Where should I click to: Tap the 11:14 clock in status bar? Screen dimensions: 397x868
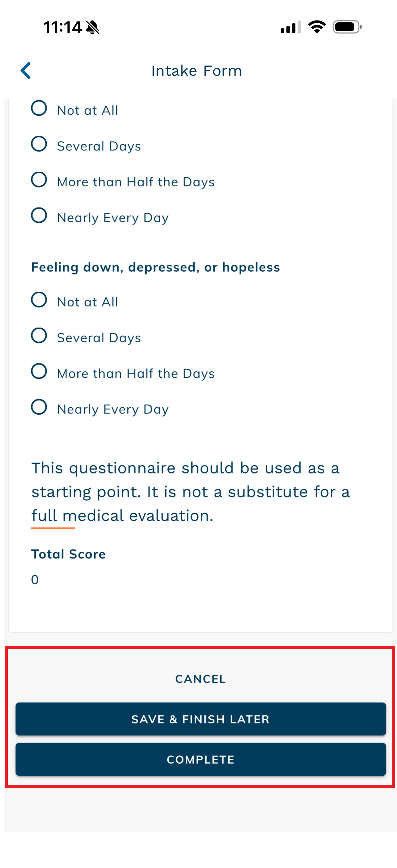[x=62, y=27]
